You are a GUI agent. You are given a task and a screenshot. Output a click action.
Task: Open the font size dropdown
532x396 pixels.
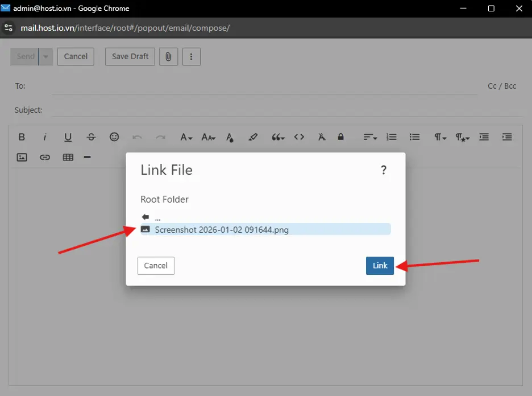click(x=209, y=137)
